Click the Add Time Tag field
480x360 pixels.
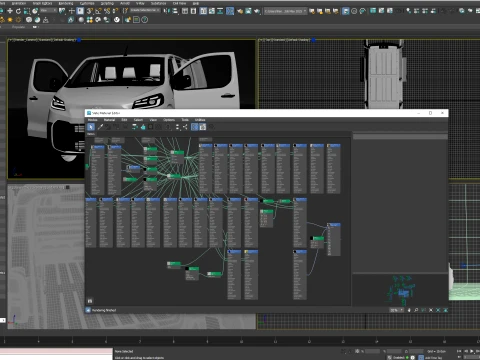point(433,358)
